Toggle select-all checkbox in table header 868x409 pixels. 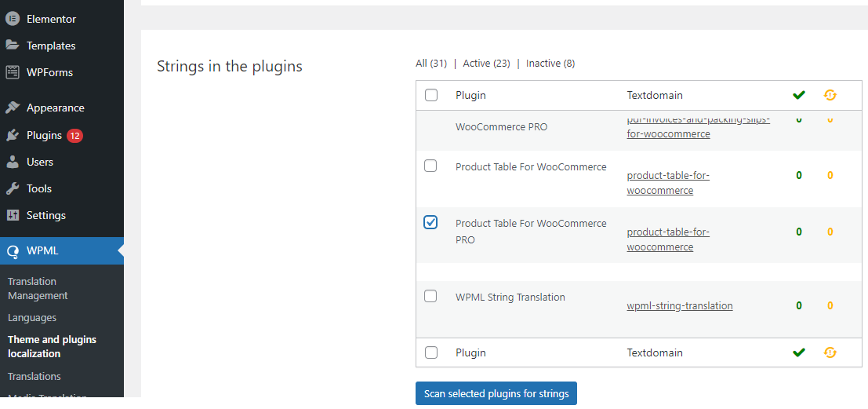430,95
